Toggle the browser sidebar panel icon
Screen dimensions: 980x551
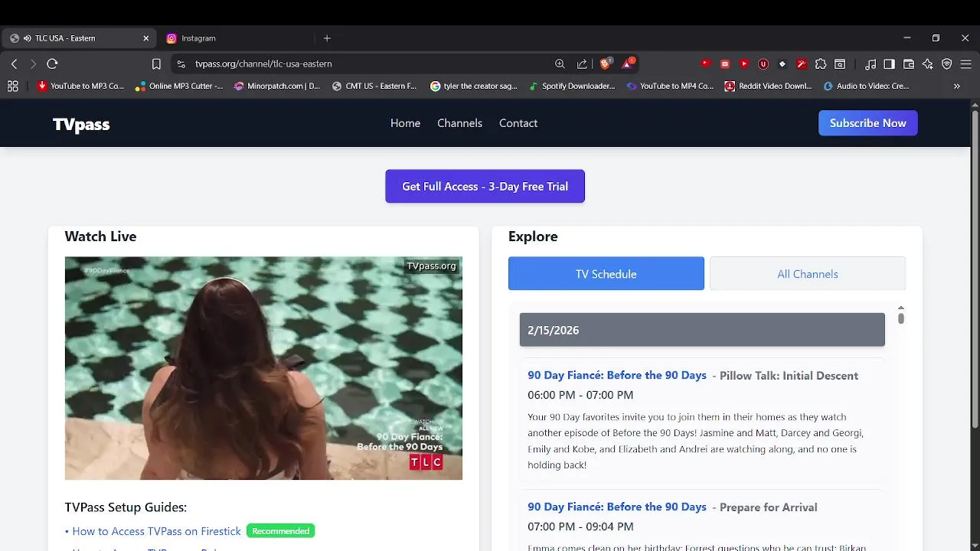889,64
